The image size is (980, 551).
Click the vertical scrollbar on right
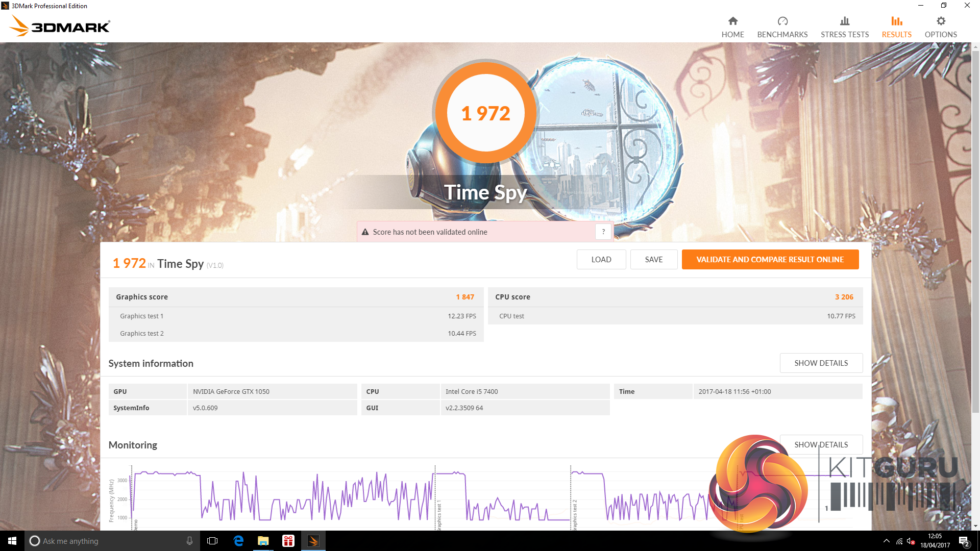click(975, 230)
